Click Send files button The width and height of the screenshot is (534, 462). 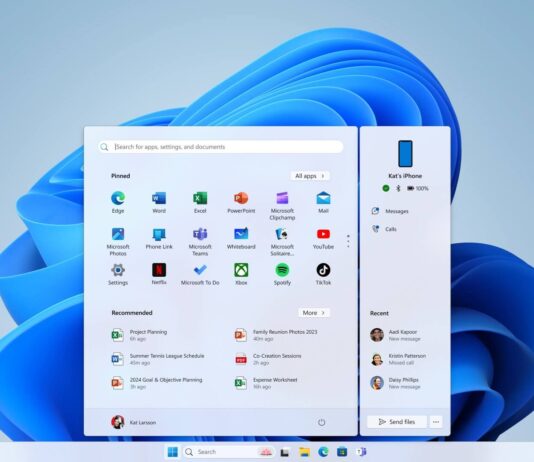point(397,422)
